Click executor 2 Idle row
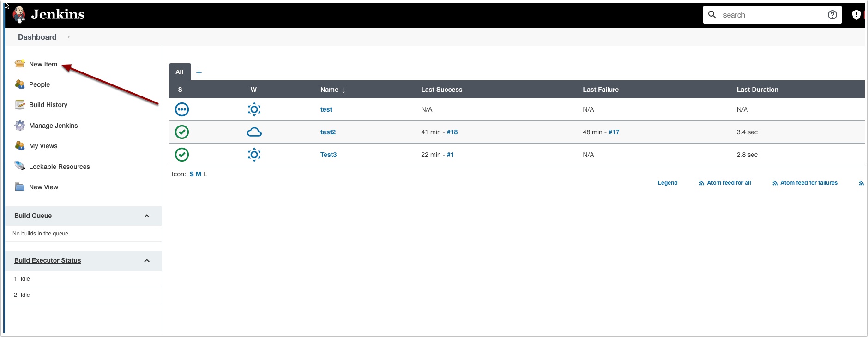 (x=84, y=295)
